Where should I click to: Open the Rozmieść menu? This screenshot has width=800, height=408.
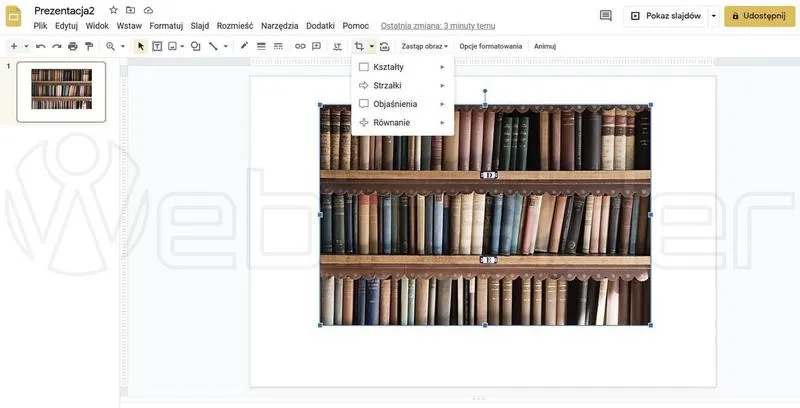click(x=235, y=26)
